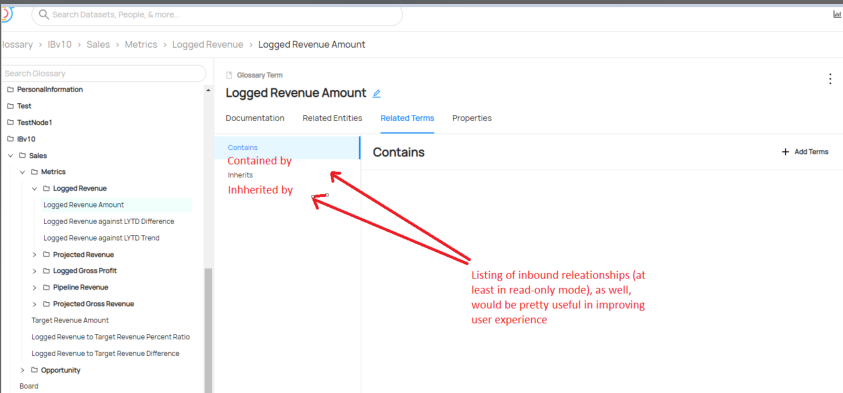Expand the Projected Gross Revenue node
Image resolution: width=843 pixels, height=393 pixels.
34,304
